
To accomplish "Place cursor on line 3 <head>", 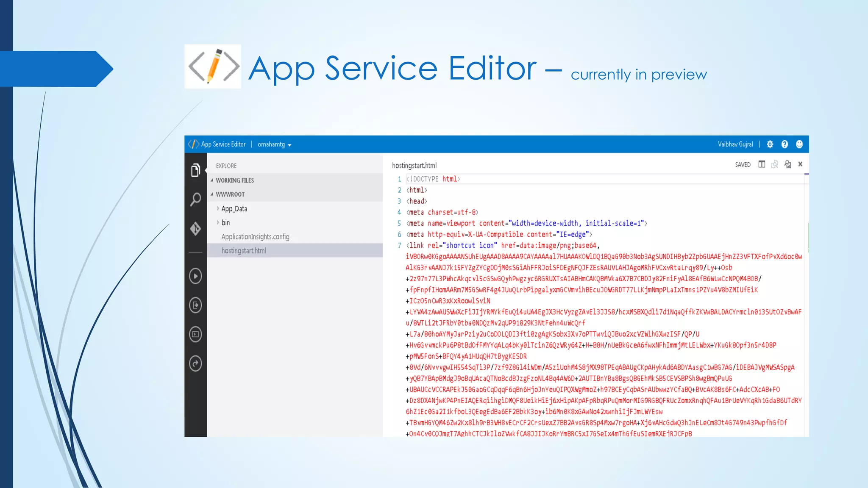I will 417,201.
